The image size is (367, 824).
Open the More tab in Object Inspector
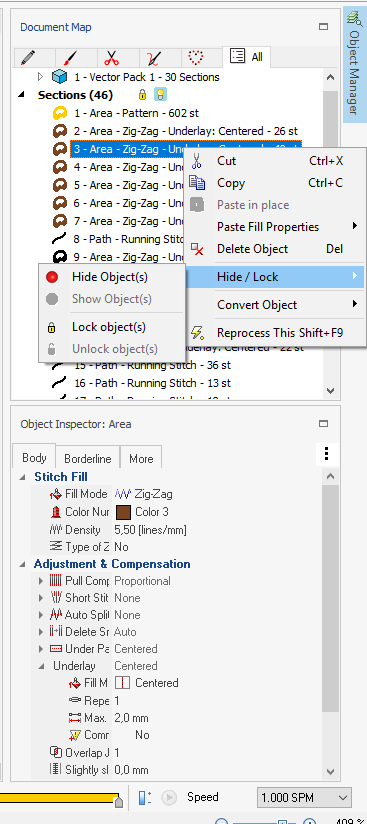coord(141,459)
